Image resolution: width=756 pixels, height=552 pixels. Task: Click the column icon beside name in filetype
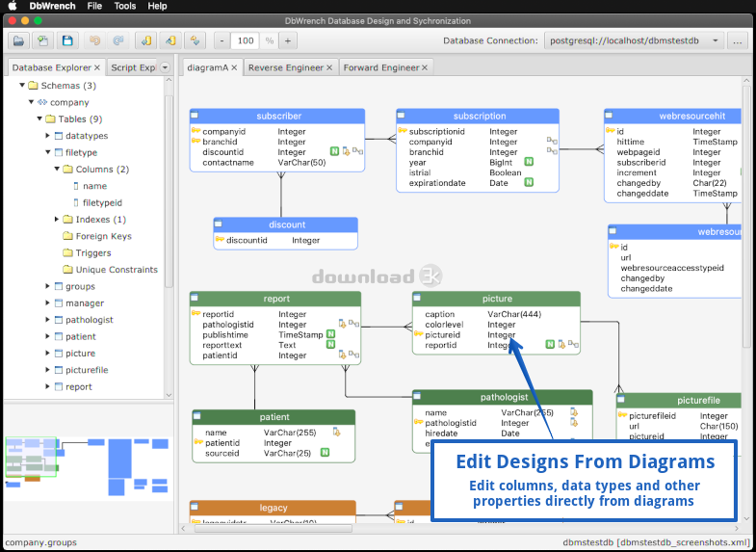[76, 186]
